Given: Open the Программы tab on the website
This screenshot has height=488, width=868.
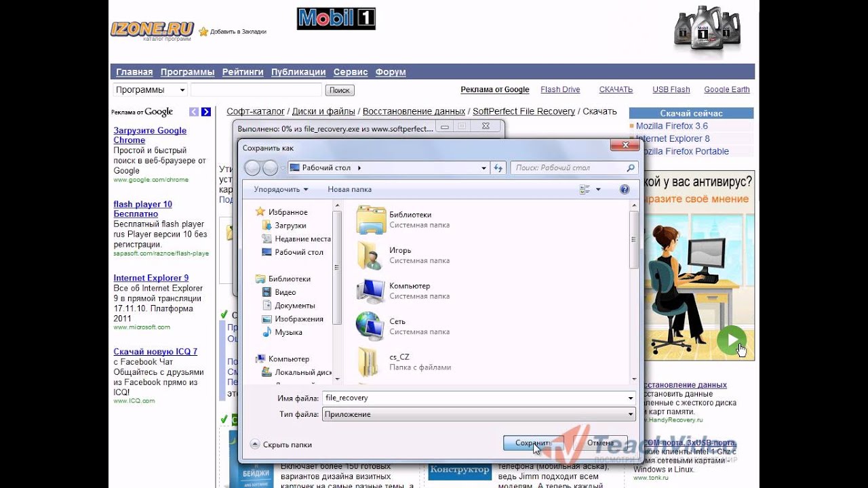Looking at the screenshot, I should tap(188, 72).
